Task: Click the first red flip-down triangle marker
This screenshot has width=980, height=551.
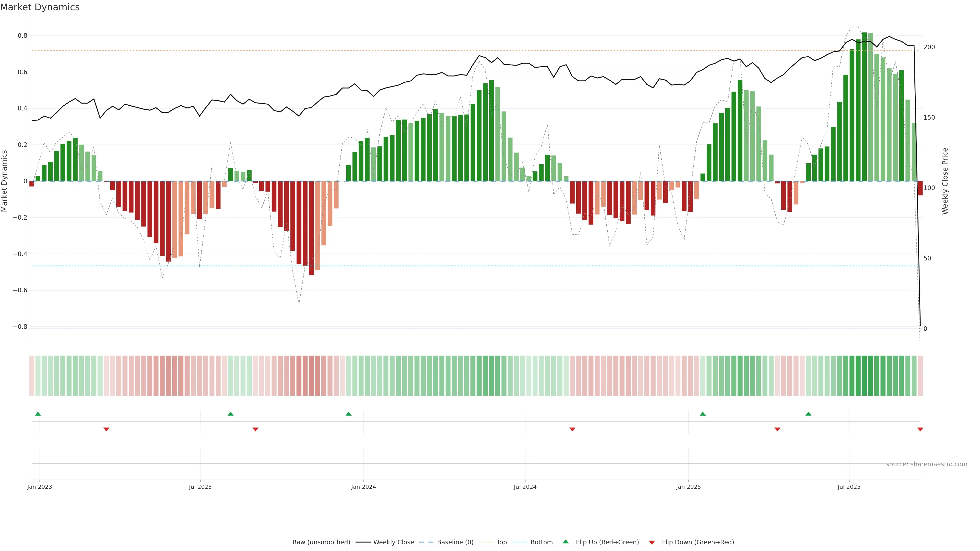Action: point(106,429)
